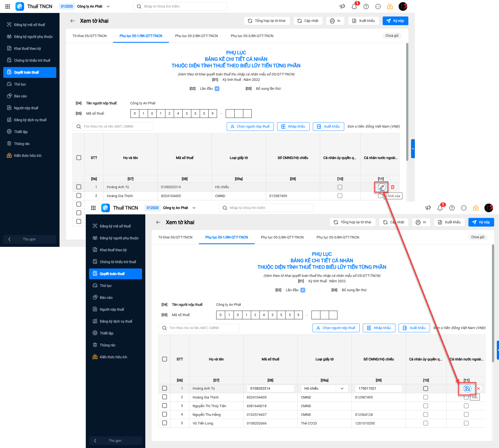Check row select box for Hoàng Gia Thịnh in top window

79,195
